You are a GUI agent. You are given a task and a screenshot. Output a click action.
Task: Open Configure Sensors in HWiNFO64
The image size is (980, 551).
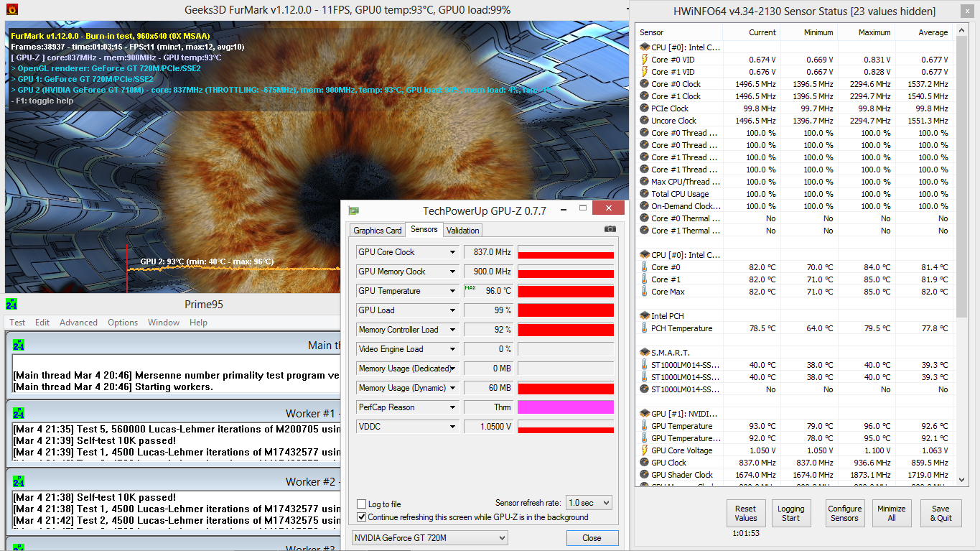click(x=844, y=513)
